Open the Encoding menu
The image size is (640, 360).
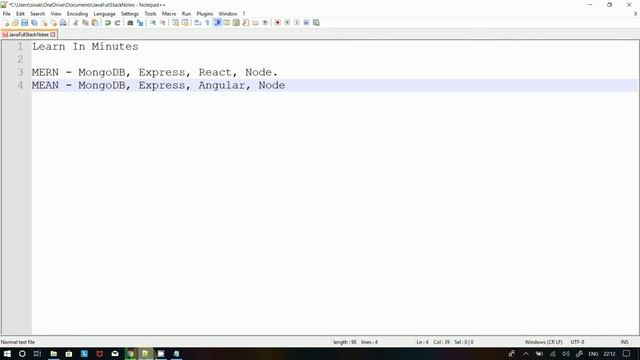click(x=77, y=13)
